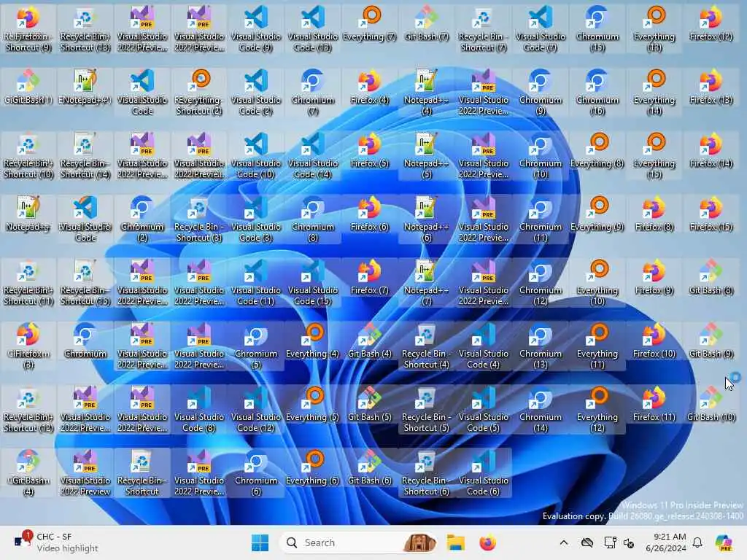Select the Chromium (16) desktop icon
Screen dimensions: 747x560
pos(597,93)
